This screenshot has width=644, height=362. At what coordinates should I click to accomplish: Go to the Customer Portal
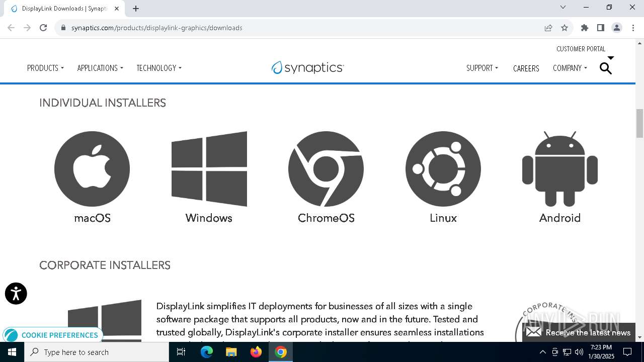pos(581,49)
